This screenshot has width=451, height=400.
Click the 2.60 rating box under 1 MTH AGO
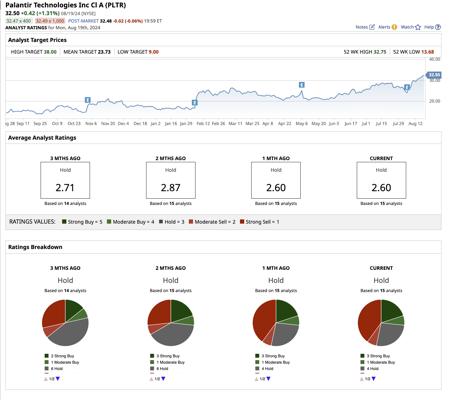(276, 180)
